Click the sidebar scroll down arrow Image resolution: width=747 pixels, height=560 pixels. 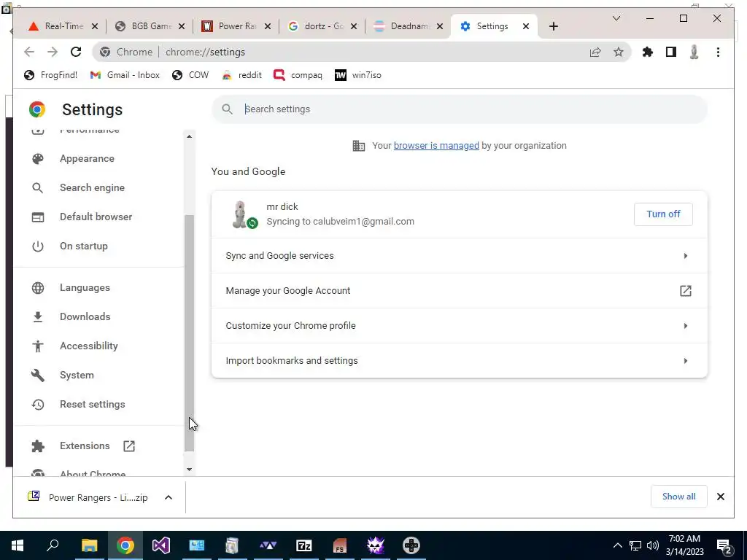(189, 470)
